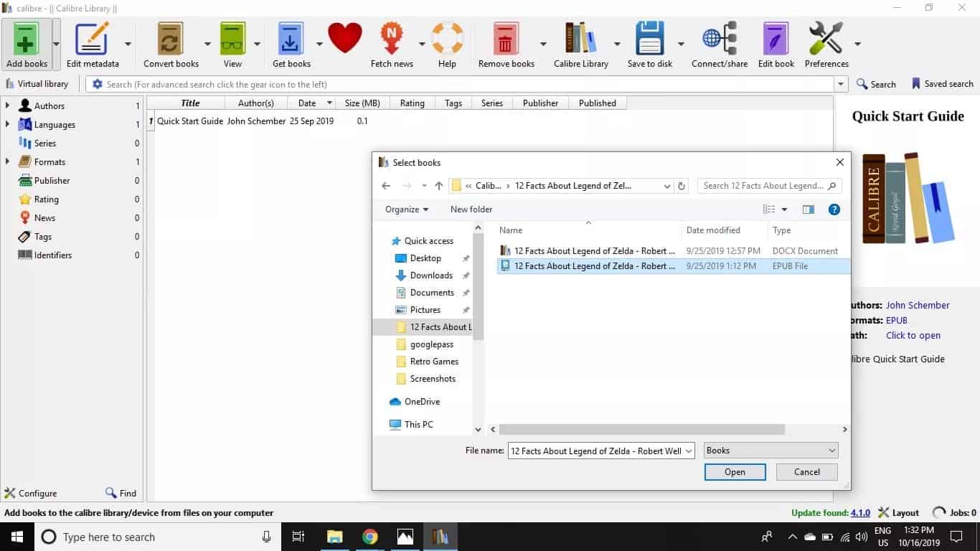
Task: Toggle the preview pane icon in dialog
Action: point(809,209)
